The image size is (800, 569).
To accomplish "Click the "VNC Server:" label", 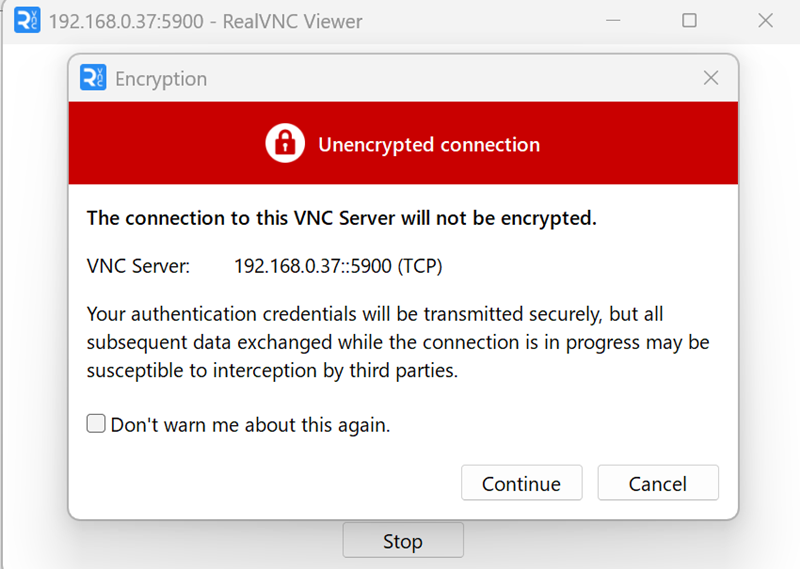I will 137,267.
